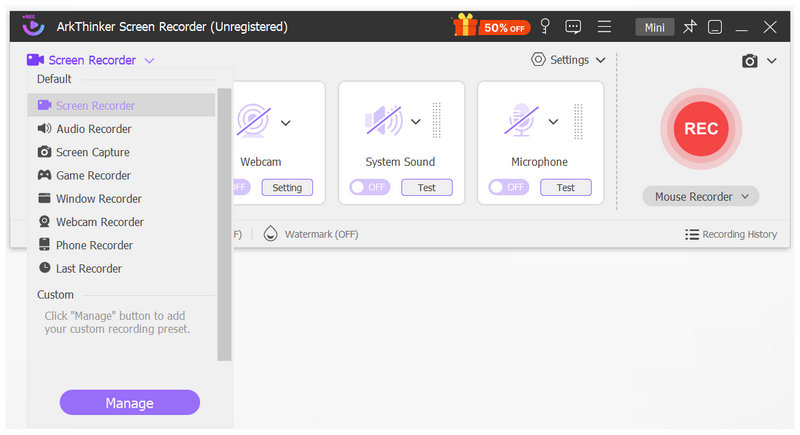
Task: Open the feedback chat bubble icon
Action: [x=573, y=27]
